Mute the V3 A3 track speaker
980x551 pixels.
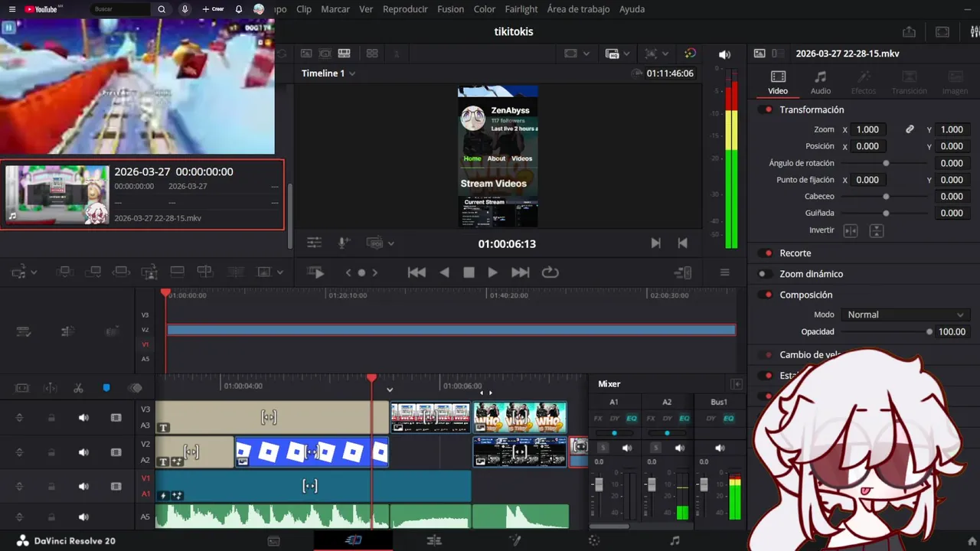pyautogui.click(x=83, y=418)
